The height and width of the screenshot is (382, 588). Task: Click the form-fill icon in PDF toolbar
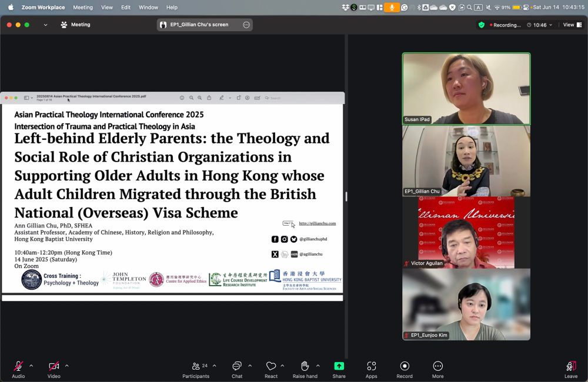pos(258,98)
